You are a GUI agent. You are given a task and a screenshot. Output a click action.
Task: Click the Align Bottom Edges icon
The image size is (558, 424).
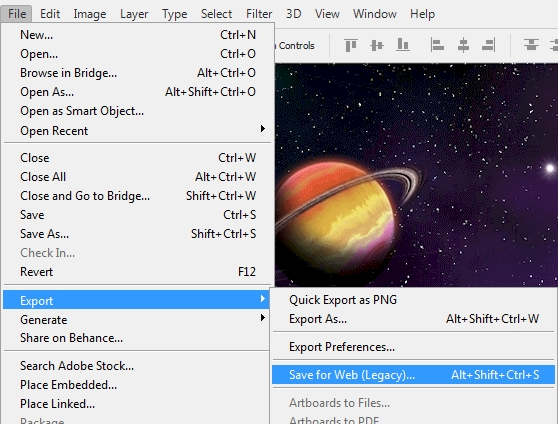pyautogui.click(x=402, y=45)
